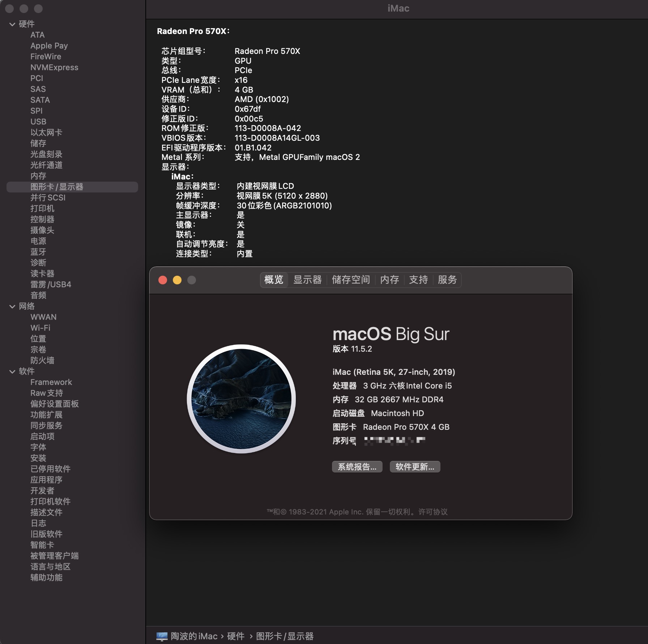This screenshot has height=644, width=648.
Task: Switch to the 显示器 tab
Action: [x=308, y=280]
